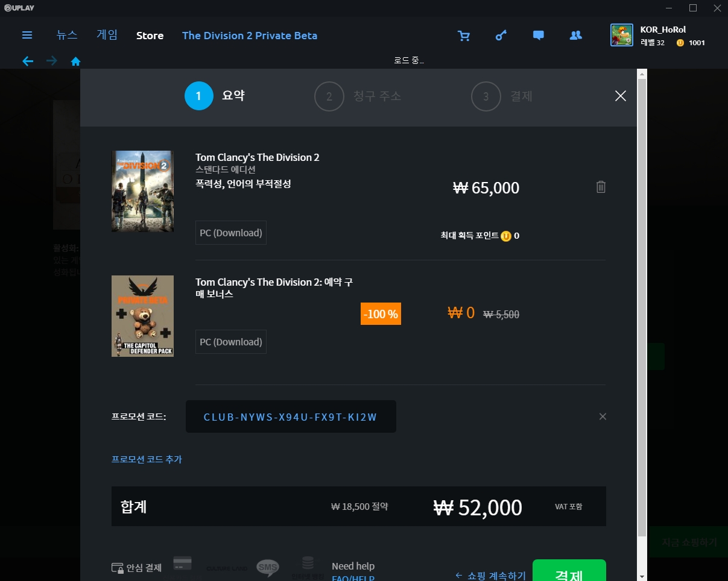
Task: Click The Division 2 cover thumbnail
Action: click(x=142, y=191)
